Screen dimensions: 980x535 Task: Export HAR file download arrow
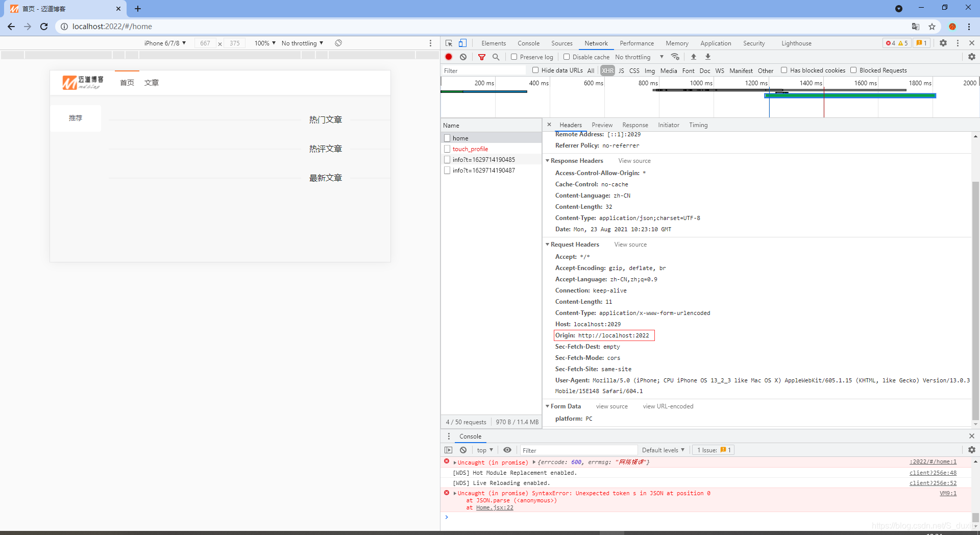coord(708,57)
